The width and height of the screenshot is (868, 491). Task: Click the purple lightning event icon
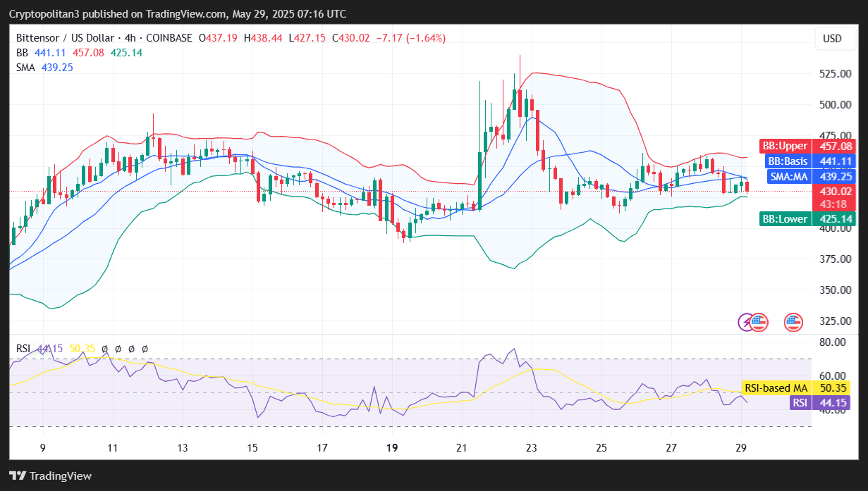(746, 323)
